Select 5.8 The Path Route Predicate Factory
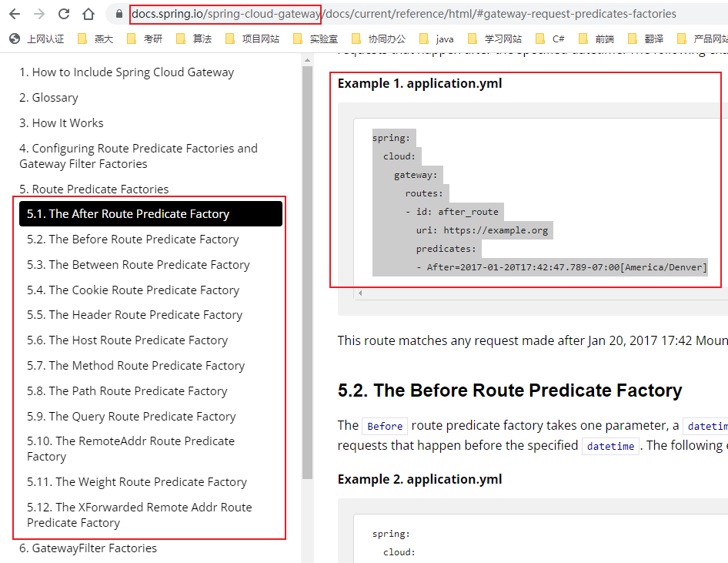The width and height of the screenshot is (728, 563). (x=127, y=391)
